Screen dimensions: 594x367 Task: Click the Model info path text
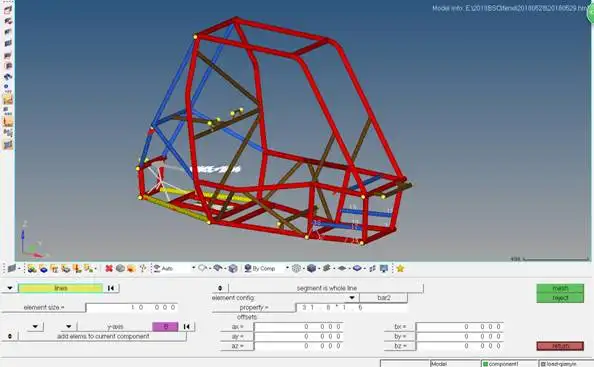[510, 8]
